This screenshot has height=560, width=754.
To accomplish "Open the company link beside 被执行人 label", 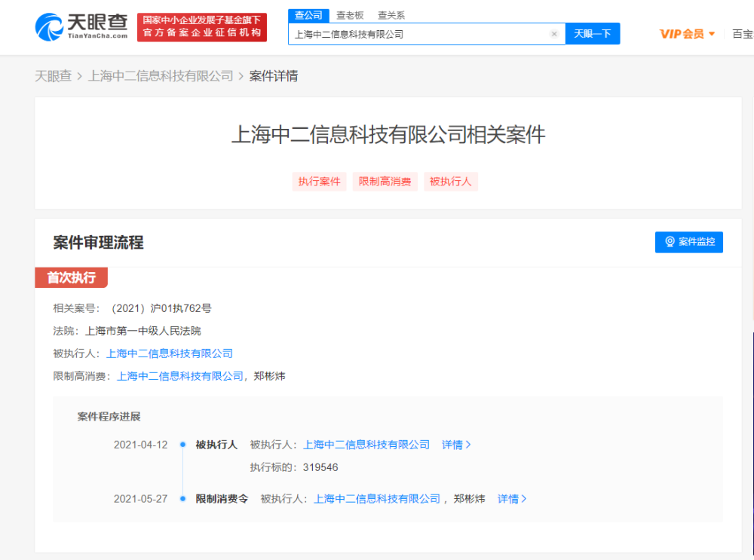I will [169, 353].
